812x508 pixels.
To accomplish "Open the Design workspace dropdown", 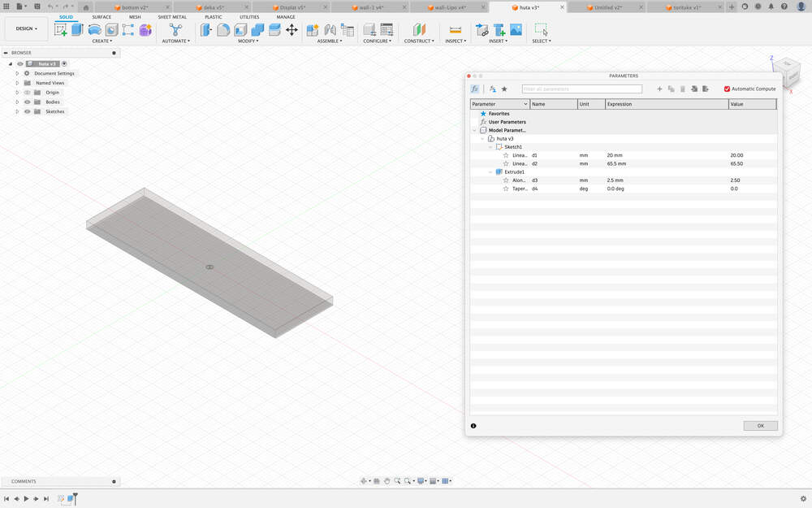I will tap(27, 28).
